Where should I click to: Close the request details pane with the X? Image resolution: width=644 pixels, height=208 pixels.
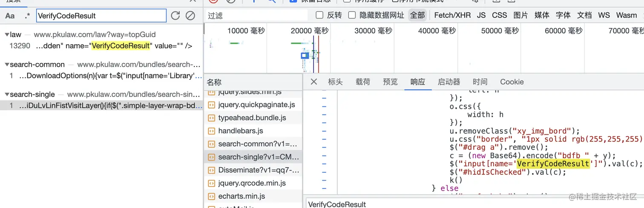[x=314, y=82]
